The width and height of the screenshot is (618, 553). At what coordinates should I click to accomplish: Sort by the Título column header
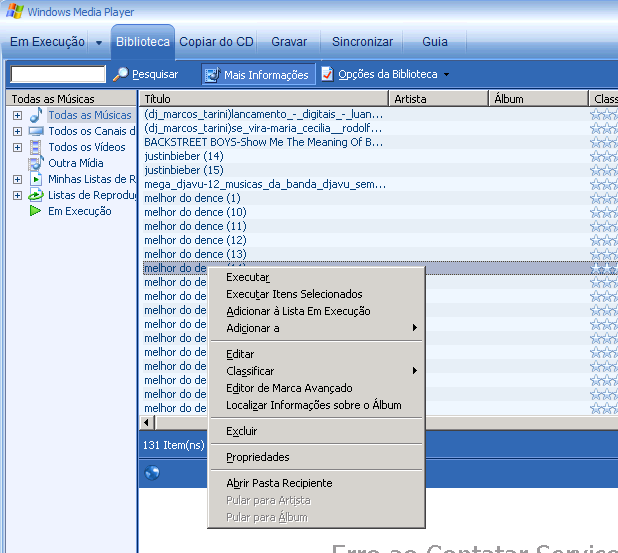point(264,99)
